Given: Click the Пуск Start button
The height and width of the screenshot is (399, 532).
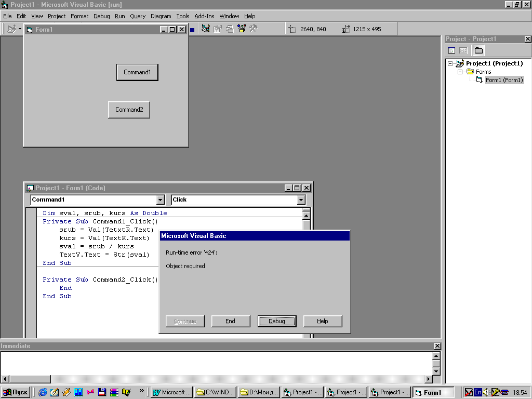Looking at the screenshot, I should [x=16, y=392].
